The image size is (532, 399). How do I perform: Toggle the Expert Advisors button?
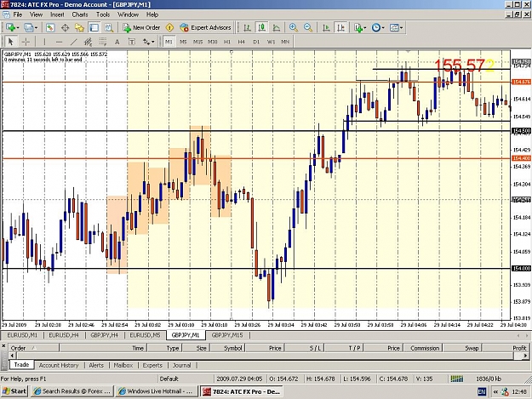point(206,28)
